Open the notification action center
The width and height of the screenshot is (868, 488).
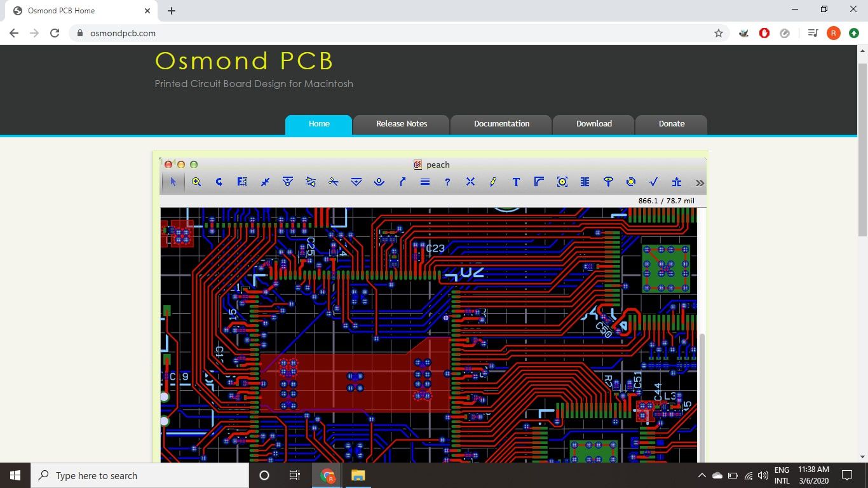pos(847,475)
